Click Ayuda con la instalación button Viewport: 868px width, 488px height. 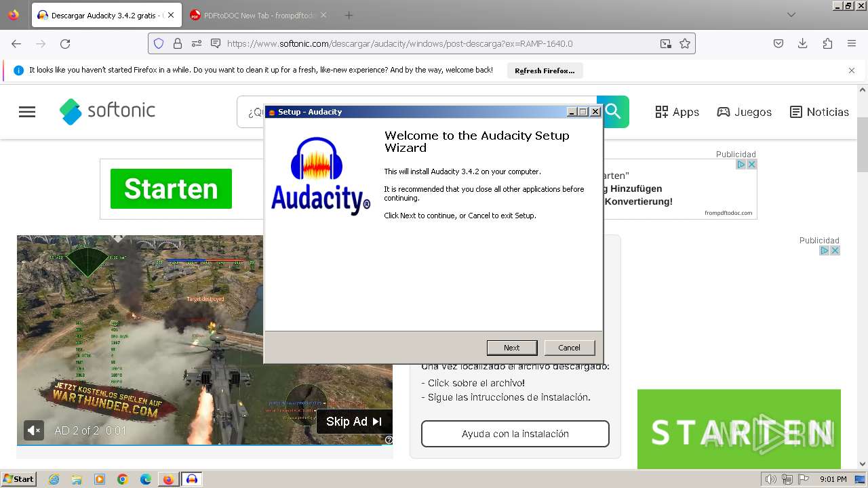[x=515, y=434]
